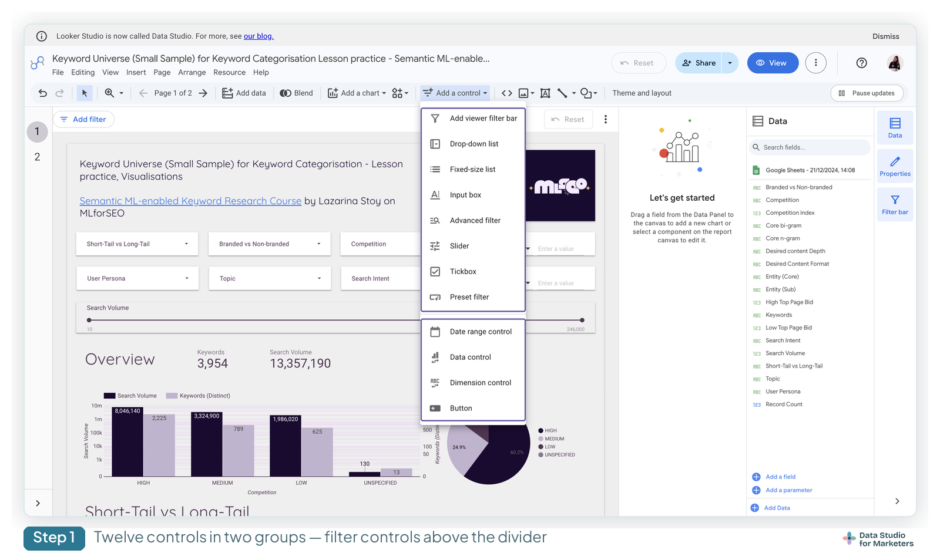Image resolution: width=940 pixels, height=560 pixels.
Task: Click the Search Volume slider right handle
Action: point(582,320)
